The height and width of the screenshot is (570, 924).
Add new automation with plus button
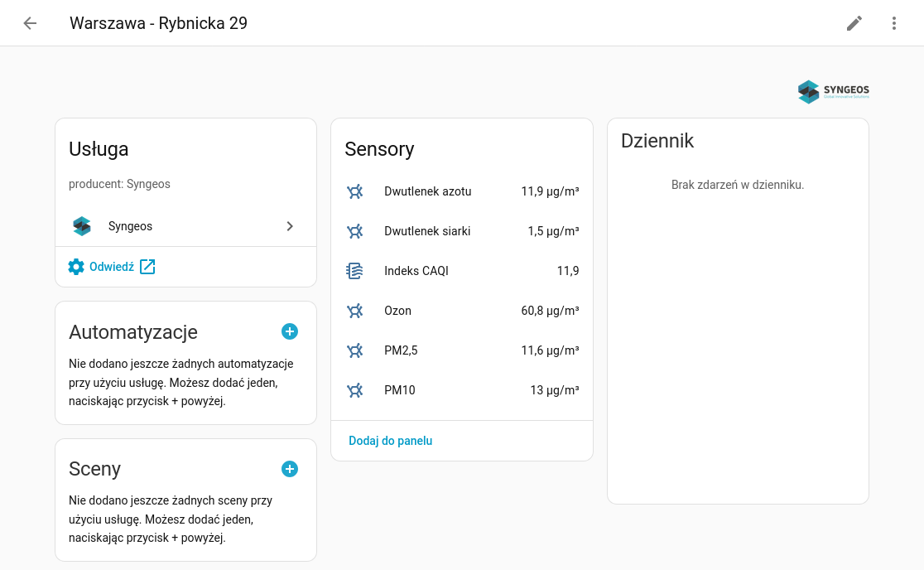(290, 331)
